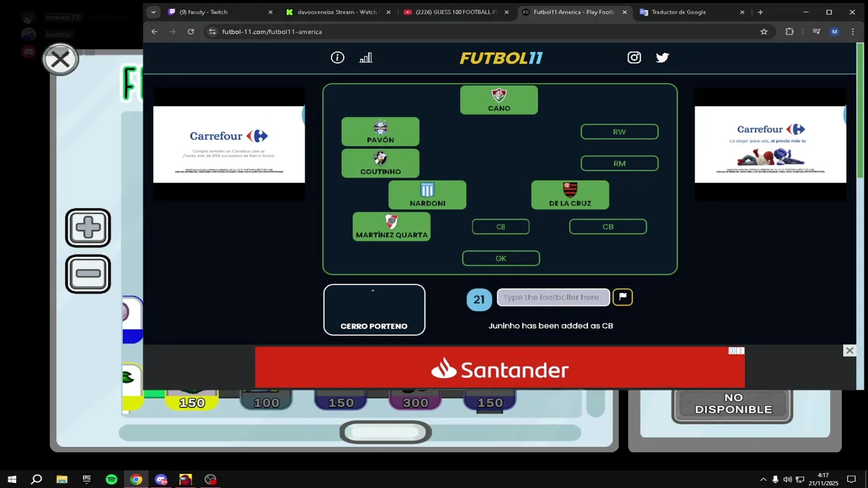Screen dimensions: 868x488
Task: Click the plus zoom button in game
Action: point(88,228)
